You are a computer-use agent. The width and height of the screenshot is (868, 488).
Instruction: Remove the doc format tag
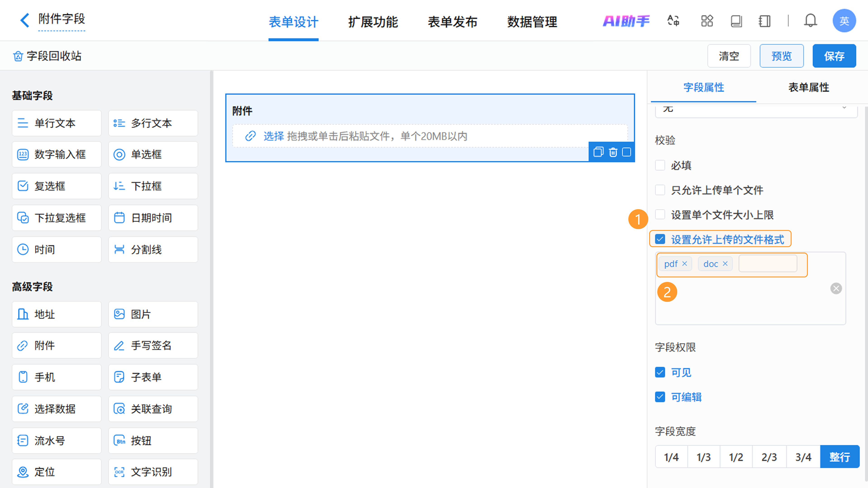(725, 263)
